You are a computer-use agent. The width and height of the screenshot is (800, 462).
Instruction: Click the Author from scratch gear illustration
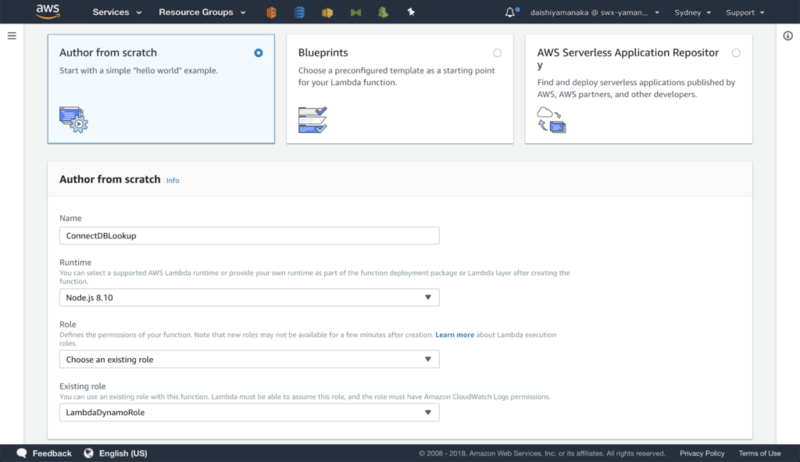[73, 119]
